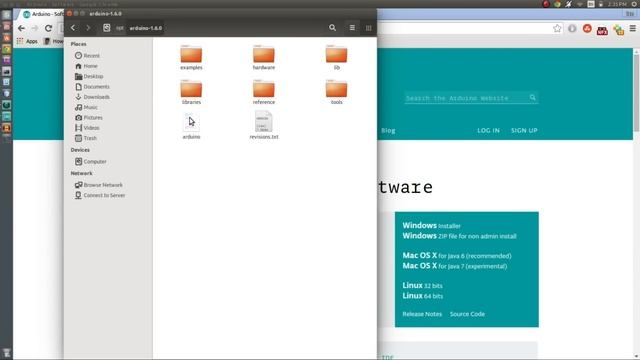
Task: Open the reference folder
Action: [x=264, y=92]
